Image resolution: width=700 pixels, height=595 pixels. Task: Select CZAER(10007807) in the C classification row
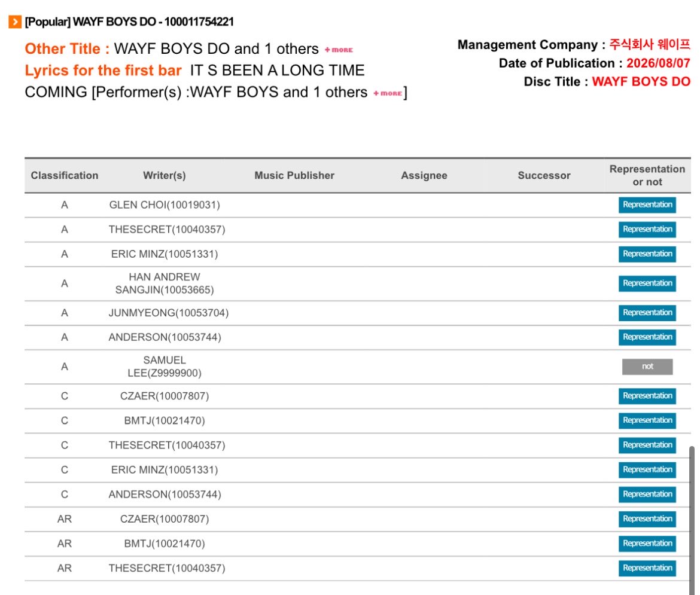point(165,396)
